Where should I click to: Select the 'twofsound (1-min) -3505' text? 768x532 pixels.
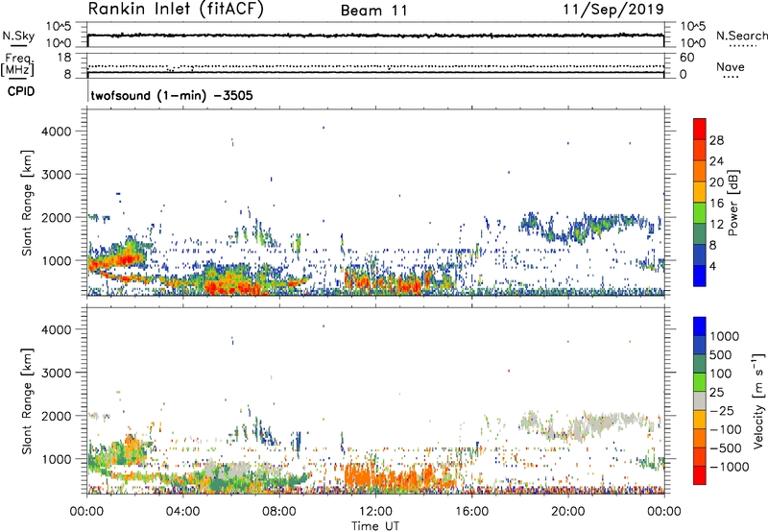click(172, 95)
